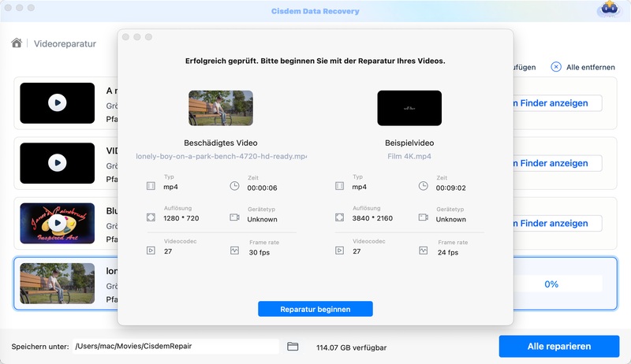The width and height of the screenshot is (631, 364).
Task: Click the Beispielvideo preview thumbnail
Action: [x=409, y=108]
